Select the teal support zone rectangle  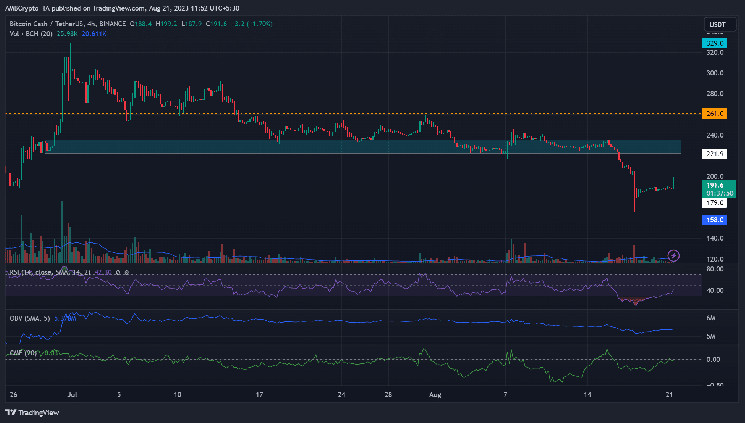coord(360,147)
